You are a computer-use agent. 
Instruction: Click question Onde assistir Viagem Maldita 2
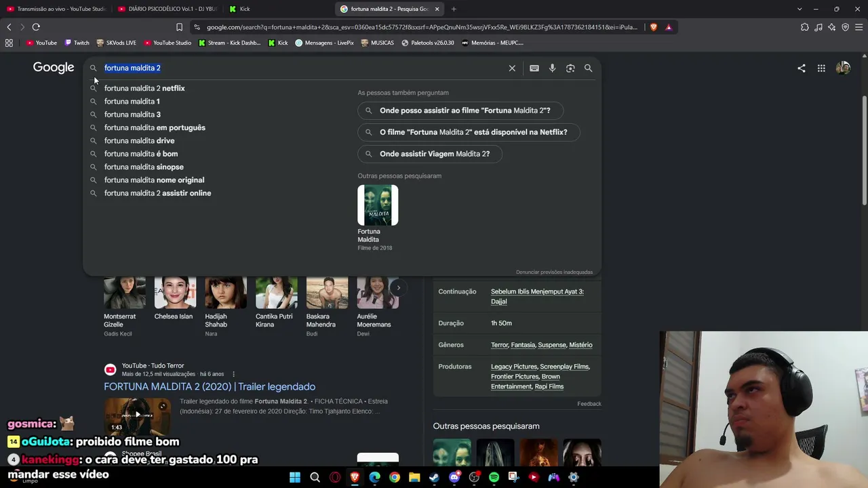pos(430,154)
